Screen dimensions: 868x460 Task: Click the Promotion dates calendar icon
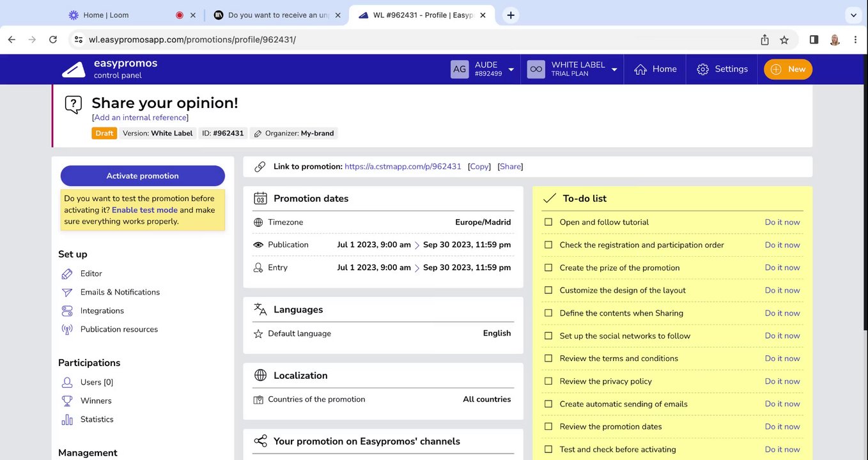pyautogui.click(x=260, y=198)
